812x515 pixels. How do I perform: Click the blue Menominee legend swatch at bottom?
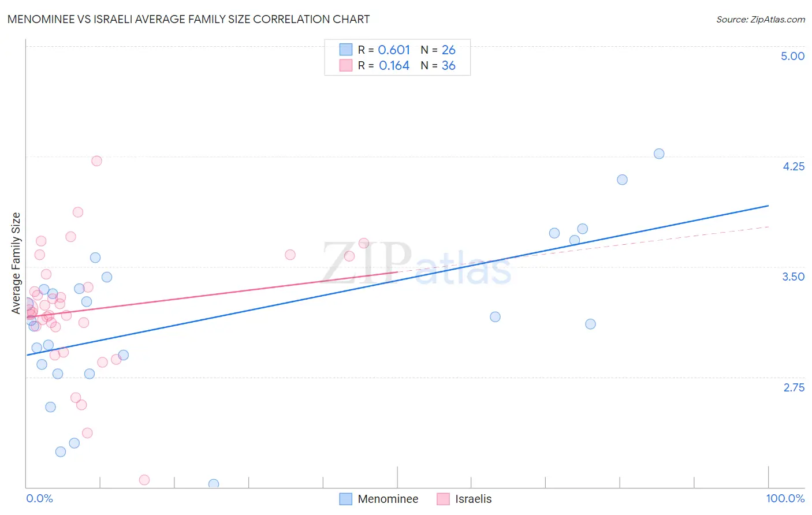[x=345, y=499]
